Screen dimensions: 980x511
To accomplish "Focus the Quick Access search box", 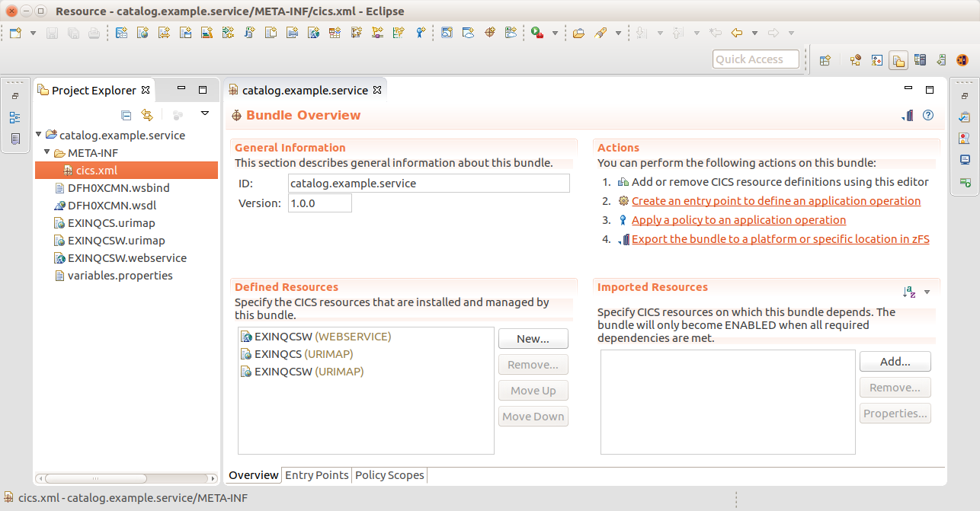I will pyautogui.click(x=756, y=59).
